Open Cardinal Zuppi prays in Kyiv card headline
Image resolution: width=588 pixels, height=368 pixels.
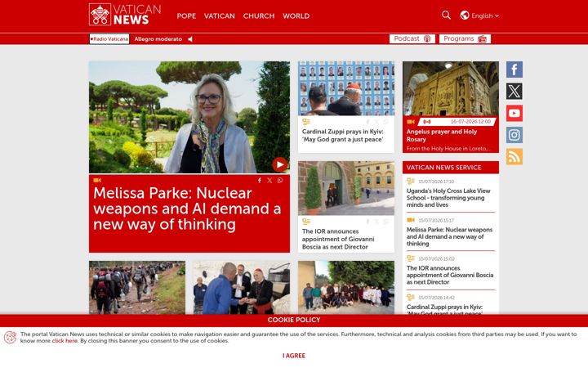(343, 136)
